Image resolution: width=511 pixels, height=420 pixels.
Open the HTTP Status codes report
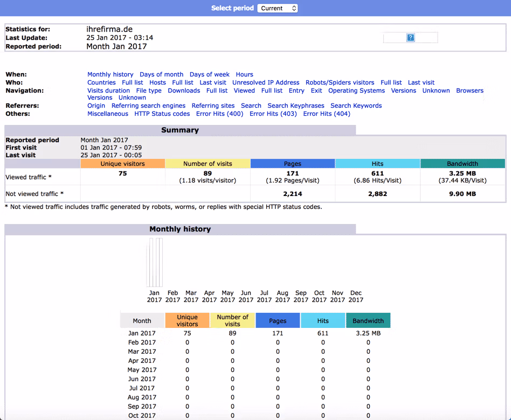(x=162, y=114)
